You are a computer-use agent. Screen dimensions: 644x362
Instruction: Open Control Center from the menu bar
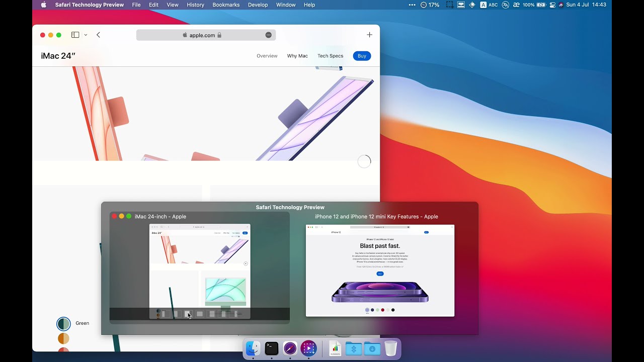553,5
